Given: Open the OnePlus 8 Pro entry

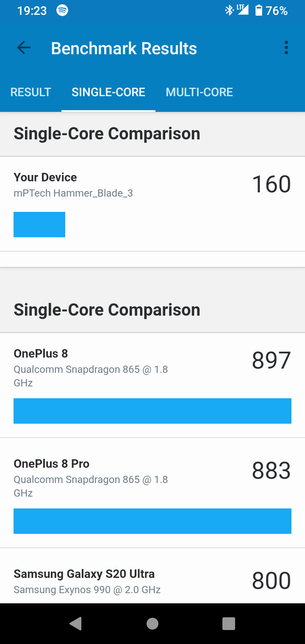Looking at the screenshot, I should coord(152,493).
